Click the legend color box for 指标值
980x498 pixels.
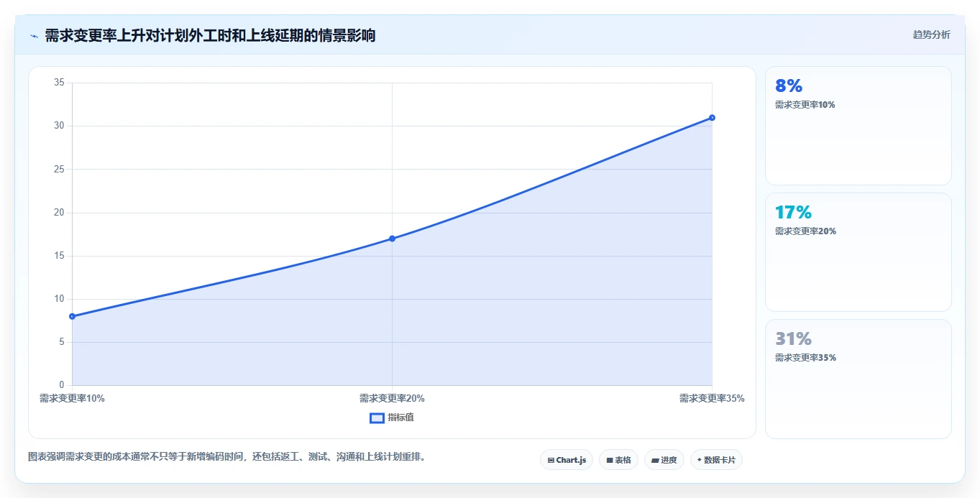point(377,418)
